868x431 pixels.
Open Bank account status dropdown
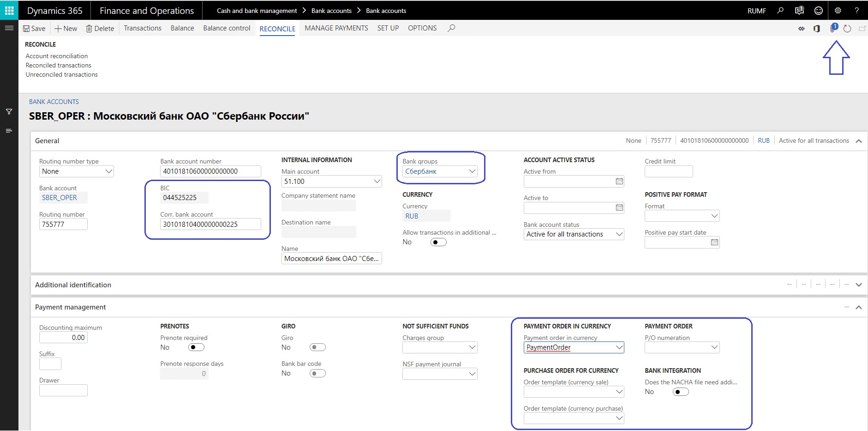point(619,234)
